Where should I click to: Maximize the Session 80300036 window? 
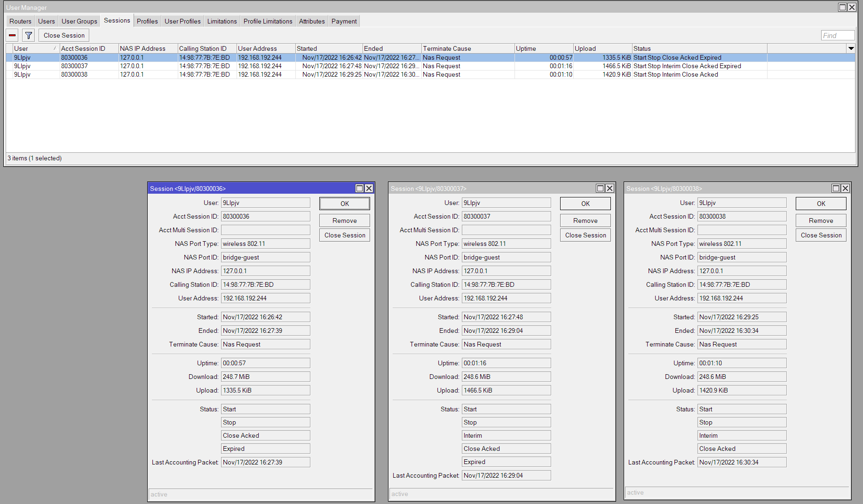click(x=360, y=189)
